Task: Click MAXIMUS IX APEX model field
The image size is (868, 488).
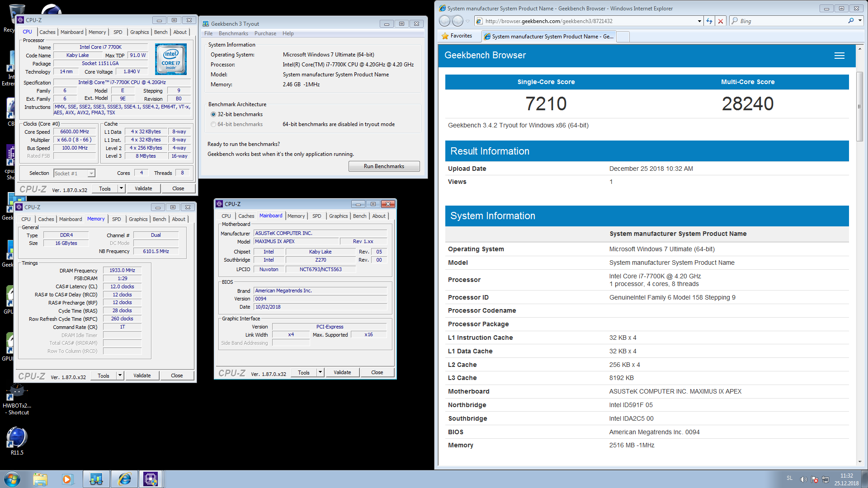Action: pyautogui.click(x=295, y=242)
